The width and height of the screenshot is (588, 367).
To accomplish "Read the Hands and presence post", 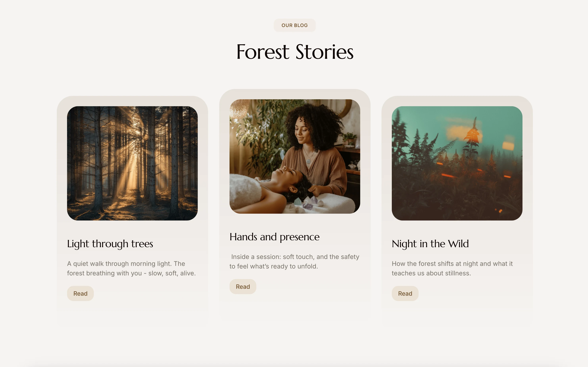I will (243, 287).
